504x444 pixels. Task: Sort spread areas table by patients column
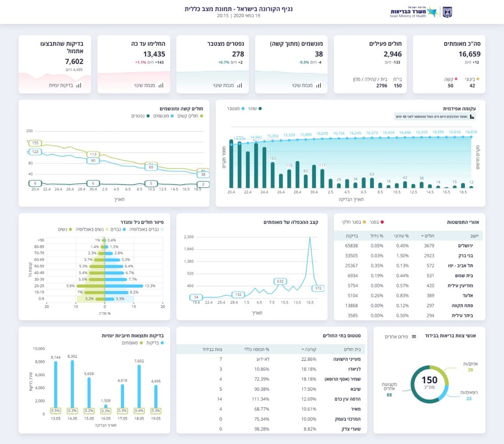click(428, 236)
